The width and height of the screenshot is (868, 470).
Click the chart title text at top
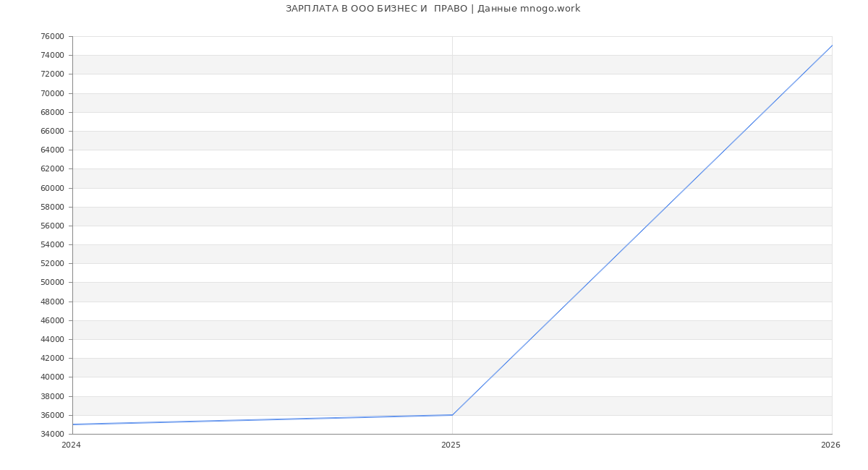tap(433, 9)
